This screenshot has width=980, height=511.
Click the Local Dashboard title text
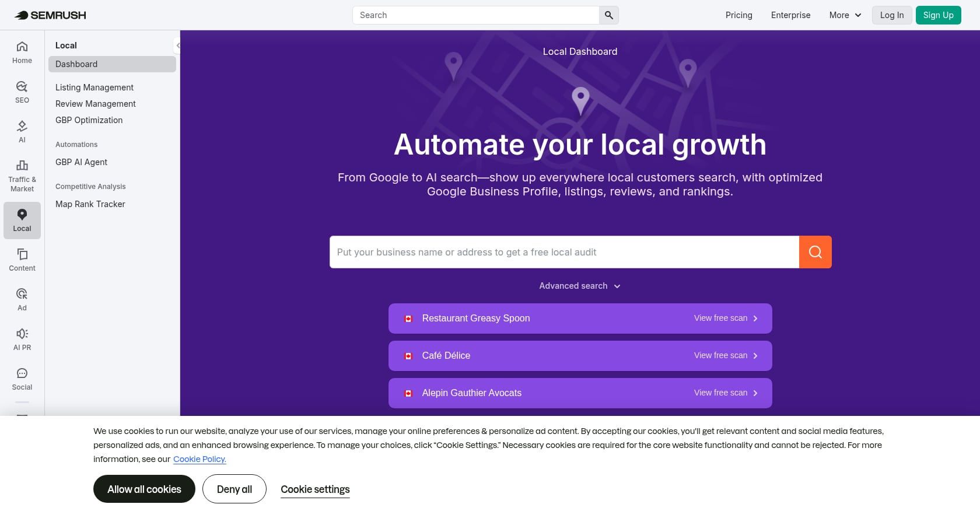click(x=580, y=51)
